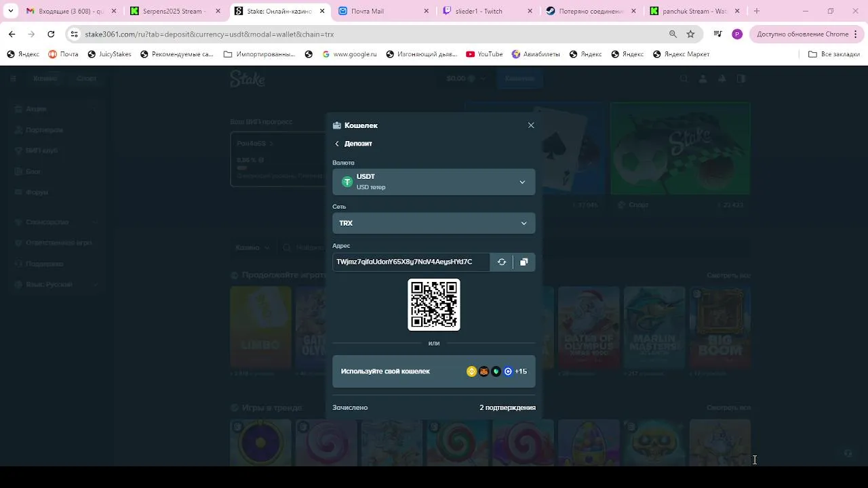The height and width of the screenshot is (488, 868).
Task: Go back from Депозит screen
Action: [337, 144]
